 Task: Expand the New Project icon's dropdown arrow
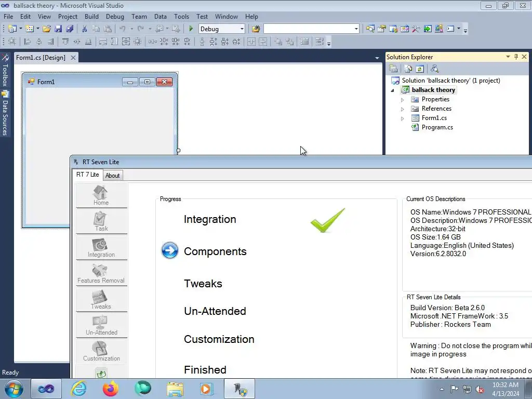tap(20, 29)
